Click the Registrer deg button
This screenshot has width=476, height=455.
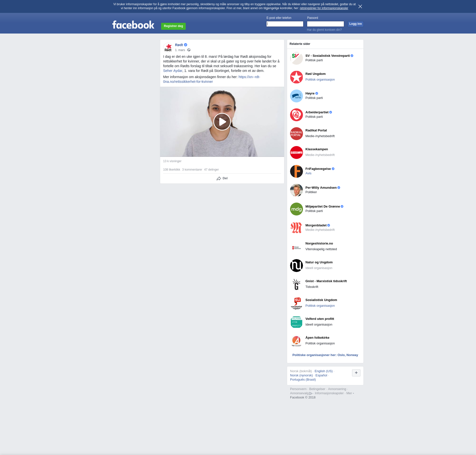[x=173, y=26]
